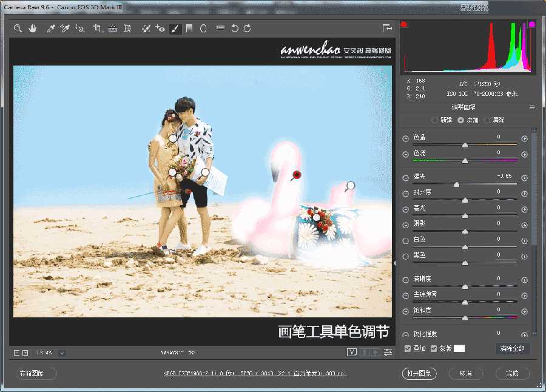Enable the 蒙版 checkbox
The image size is (546, 392).
[433, 348]
